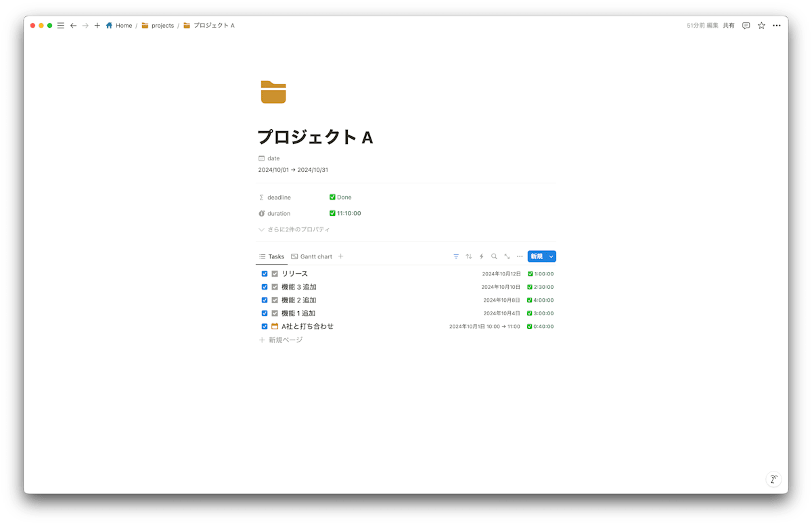
Task: Go back with the left arrow
Action: pos(73,26)
